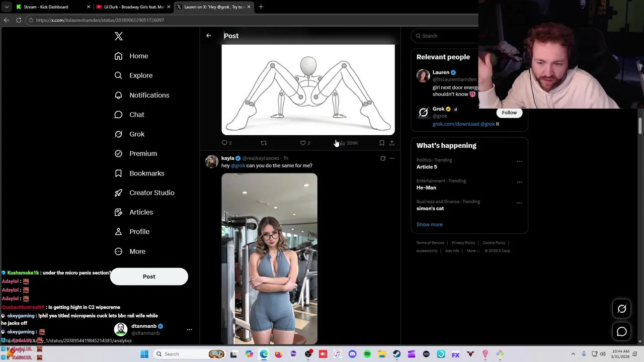Open Steam from the taskbar
The image size is (644, 362).
(x=397, y=354)
